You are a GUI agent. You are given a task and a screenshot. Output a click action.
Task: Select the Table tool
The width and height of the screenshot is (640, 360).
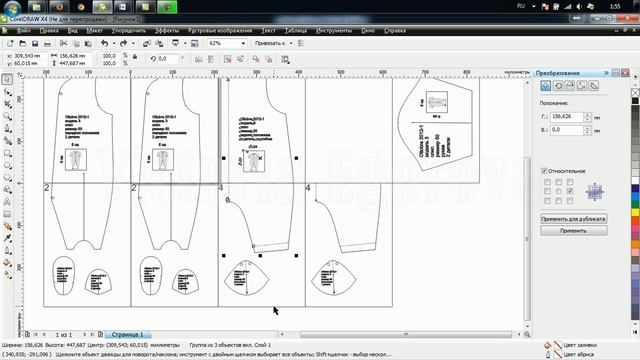point(7,214)
